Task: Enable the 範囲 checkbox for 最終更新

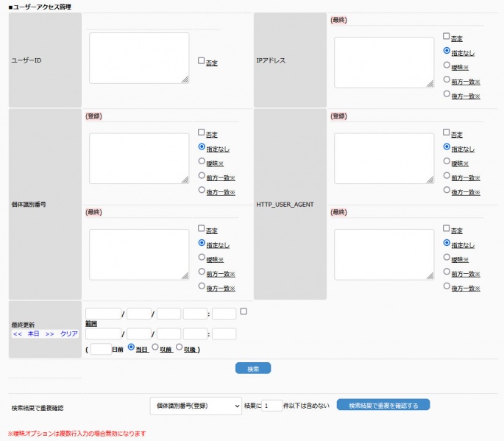Action: (x=244, y=312)
